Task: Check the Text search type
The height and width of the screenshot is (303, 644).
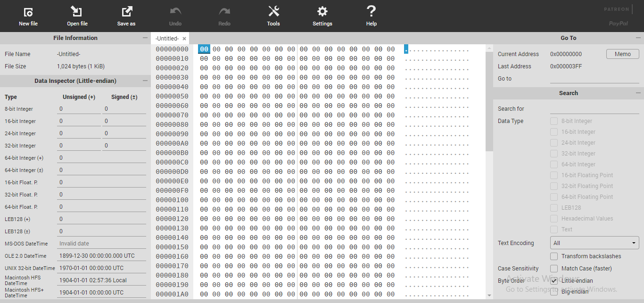Action: point(554,229)
